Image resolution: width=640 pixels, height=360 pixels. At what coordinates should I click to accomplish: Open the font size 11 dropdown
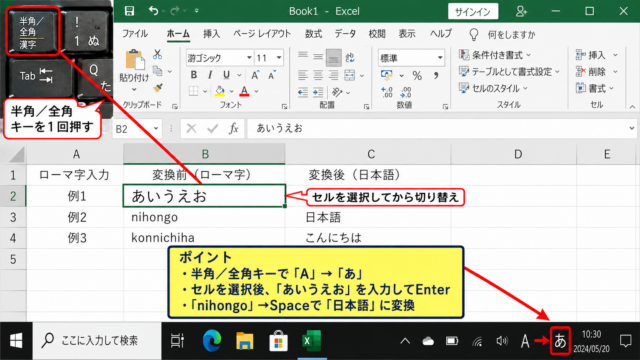(279, 58)
